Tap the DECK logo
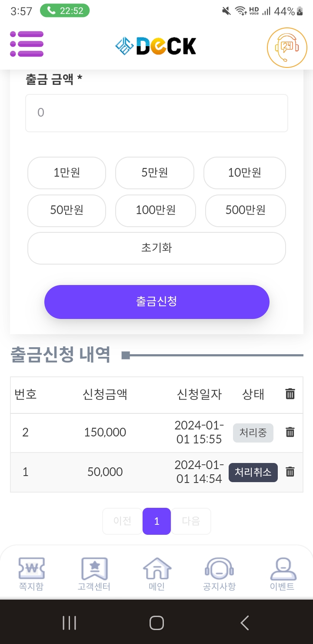Image resolution: width=313 pixels, height=644 pixels. tap(156, 46)
